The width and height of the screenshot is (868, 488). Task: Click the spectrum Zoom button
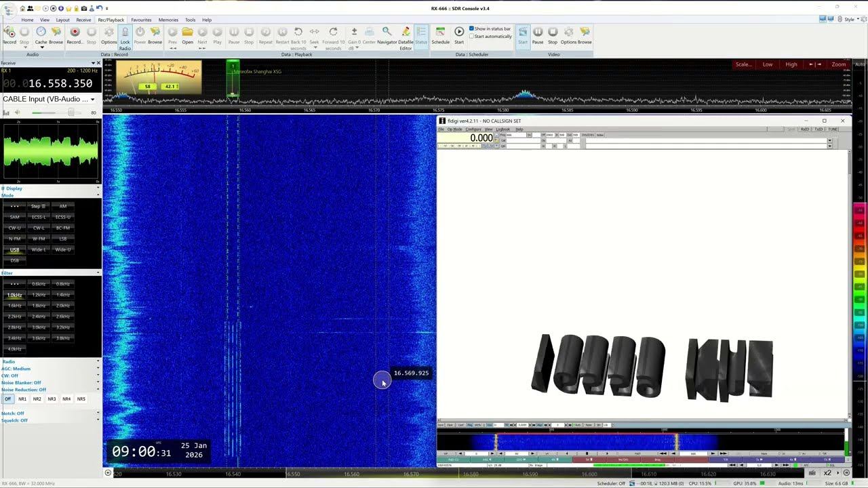[839, 64]
